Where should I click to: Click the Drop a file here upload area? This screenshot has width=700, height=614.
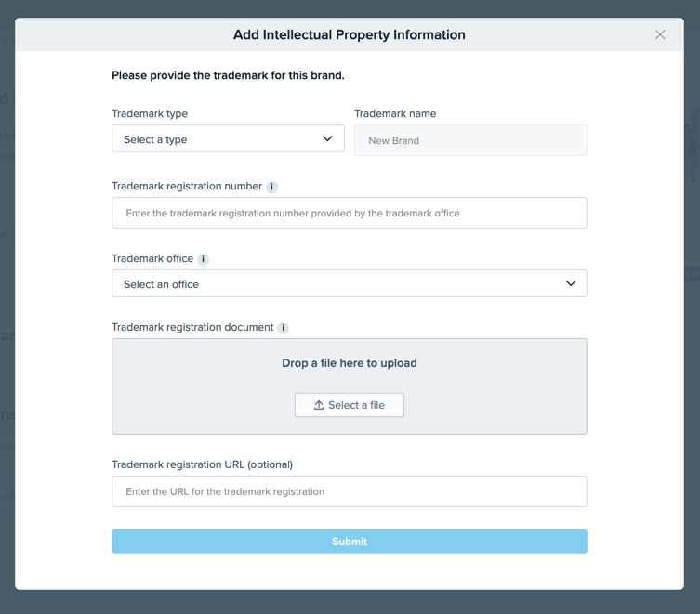pos(350,363)
